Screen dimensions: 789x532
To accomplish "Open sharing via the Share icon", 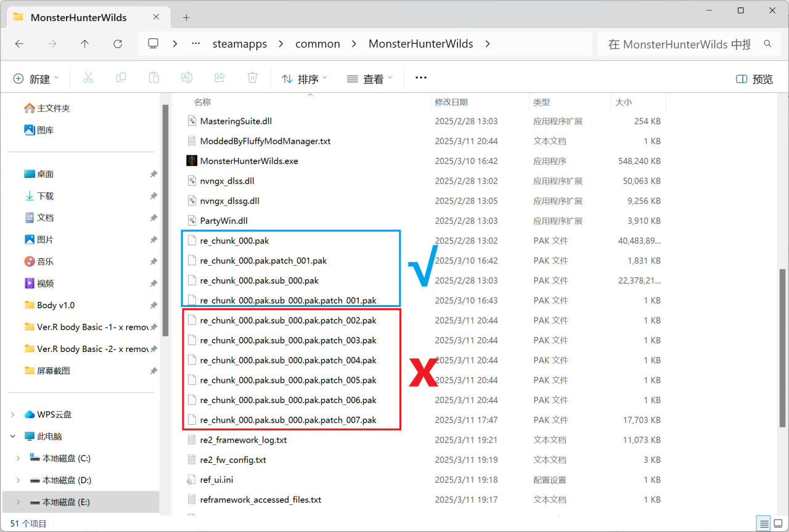I will [220, 77].
